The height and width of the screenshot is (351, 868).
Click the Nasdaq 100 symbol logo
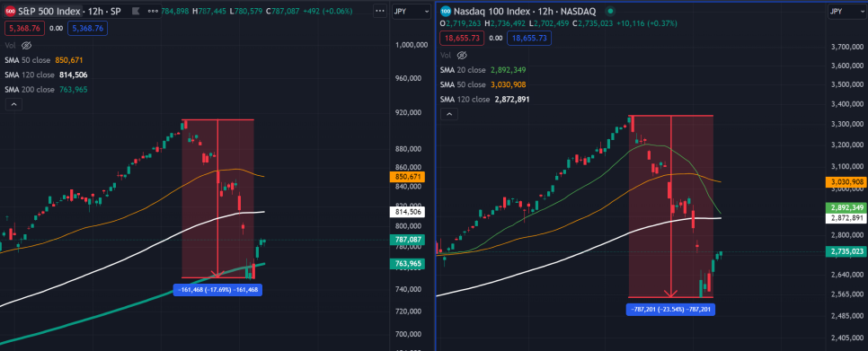click(446, 11)
